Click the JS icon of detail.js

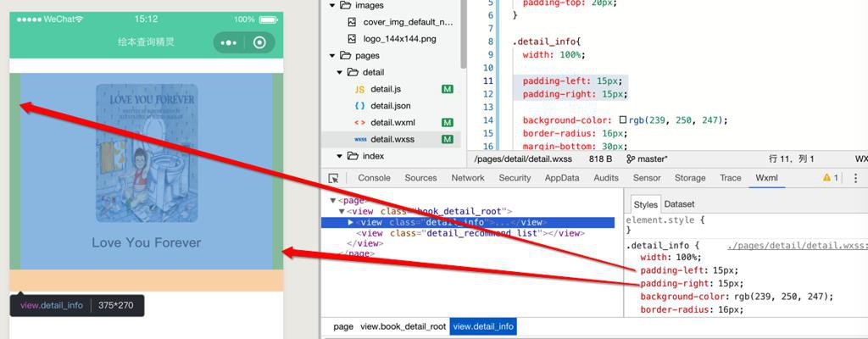click(x=359, y=89)
